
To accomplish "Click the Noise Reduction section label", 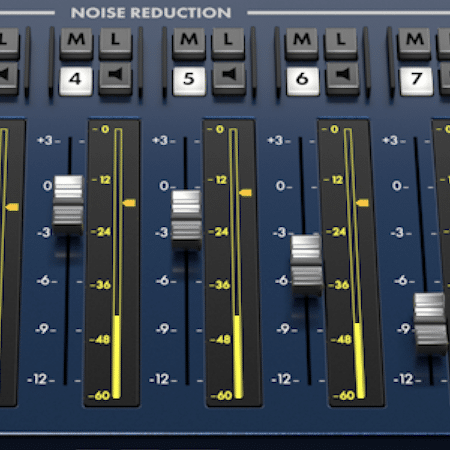I will 151,13.
